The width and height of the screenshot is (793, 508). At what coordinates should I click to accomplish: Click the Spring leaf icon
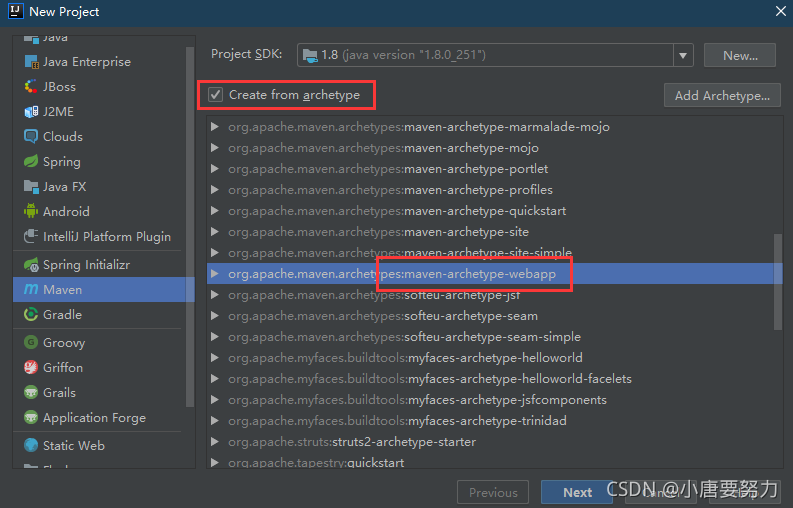[x=31, y=161]
